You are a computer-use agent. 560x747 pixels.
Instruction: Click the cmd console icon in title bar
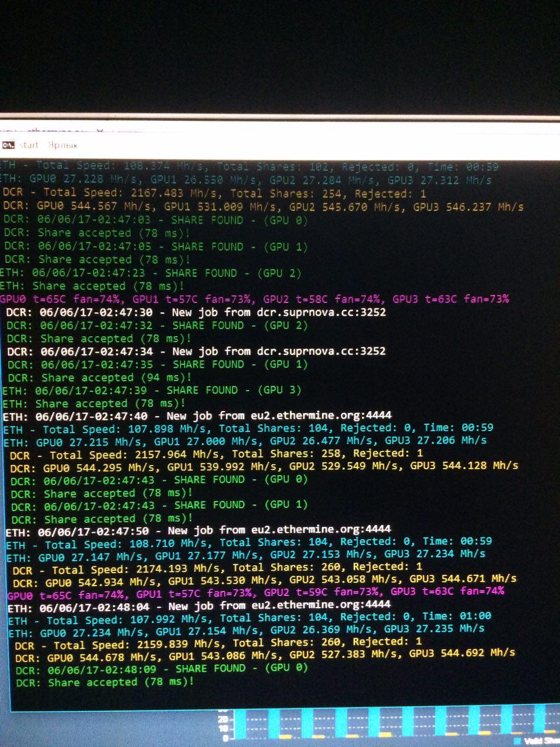click(x=8, y=145)
